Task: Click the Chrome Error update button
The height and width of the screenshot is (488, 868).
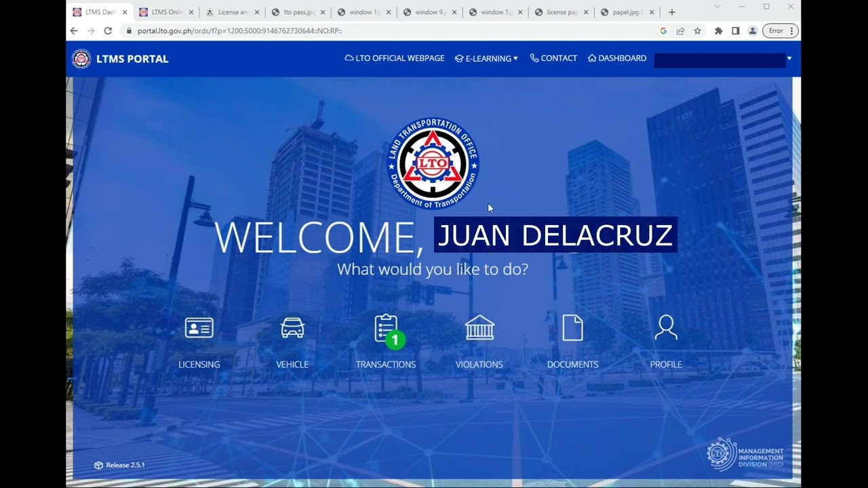Action: point(781,31)
